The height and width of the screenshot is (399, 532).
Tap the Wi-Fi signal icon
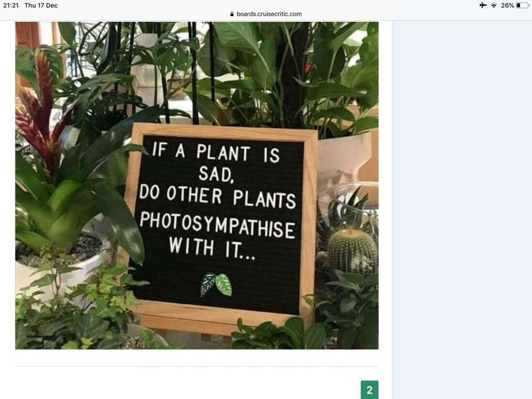coord(494,5)
